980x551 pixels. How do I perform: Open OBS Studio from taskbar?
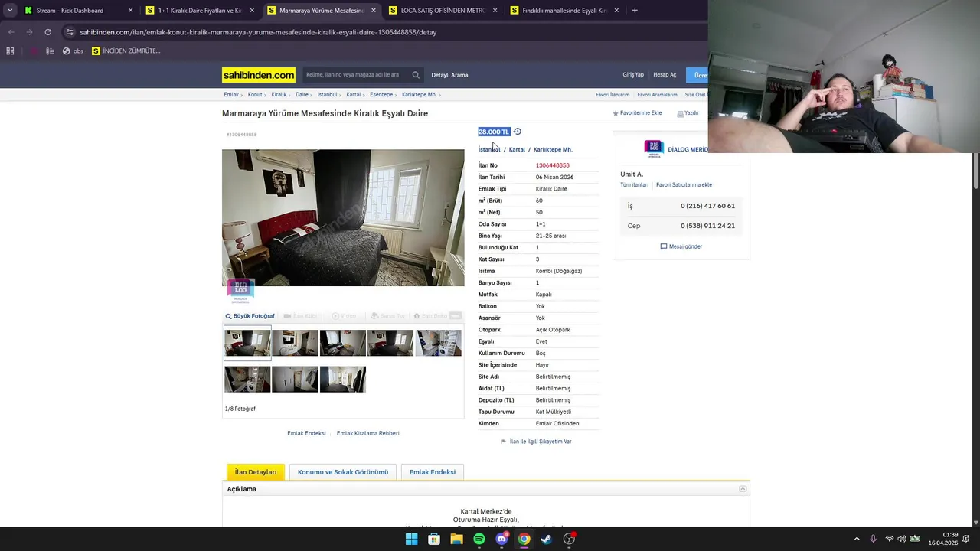pos(569,539)
